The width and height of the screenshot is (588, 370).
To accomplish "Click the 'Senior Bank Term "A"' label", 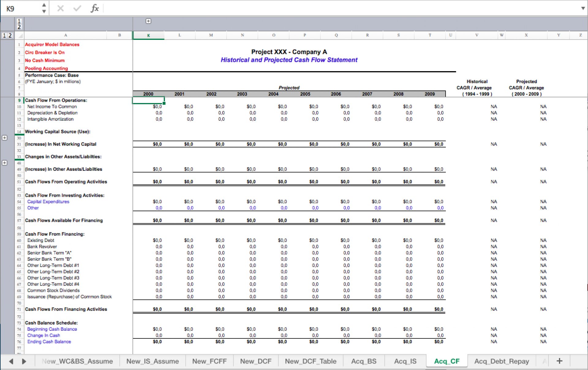I will tap(49, 253).
